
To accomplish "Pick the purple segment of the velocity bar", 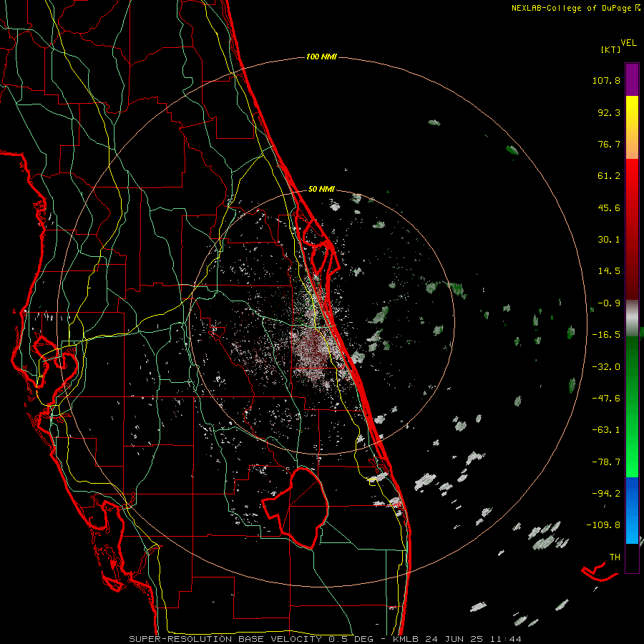I will click(x=632, y=80).
